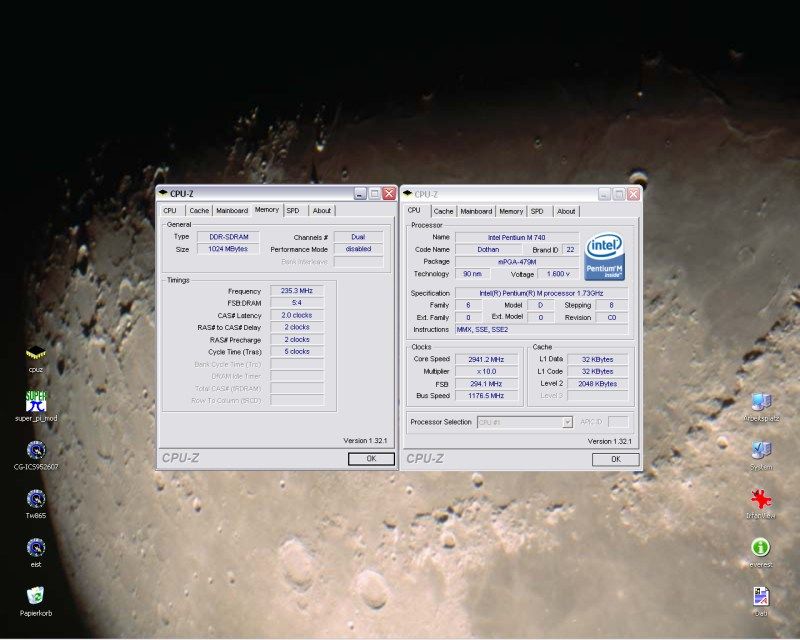Click the memory Size value 1024 MBytes
Screen dimensions: 800x640
[x=229, y=249]
